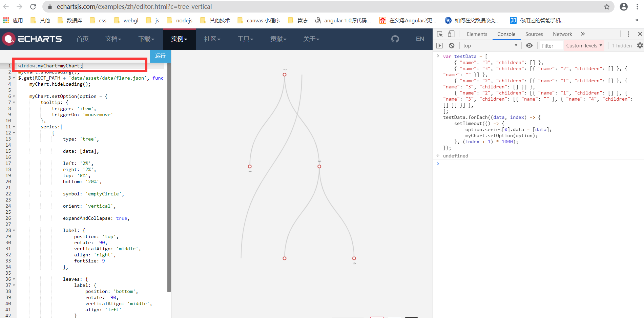Show more DevTools tabs
The height and width of the screenshot is (318, 644).
(583, 34)
